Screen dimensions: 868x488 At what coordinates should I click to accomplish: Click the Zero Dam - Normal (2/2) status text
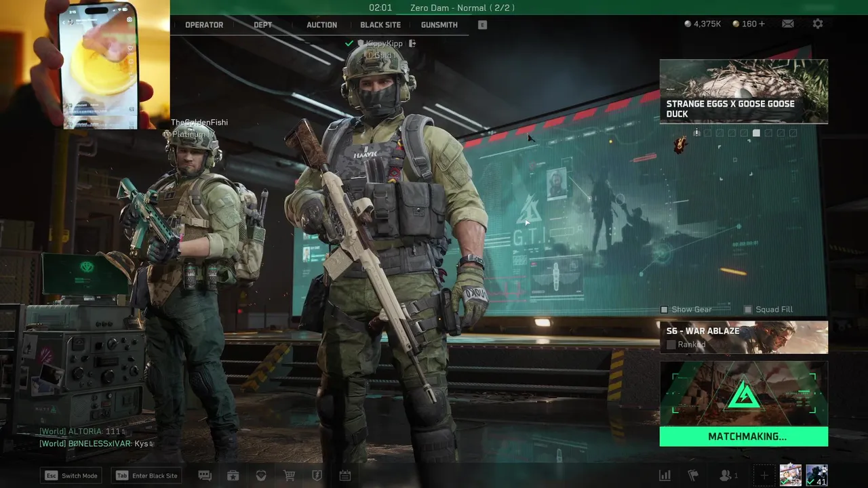click(x=462, y=8)
